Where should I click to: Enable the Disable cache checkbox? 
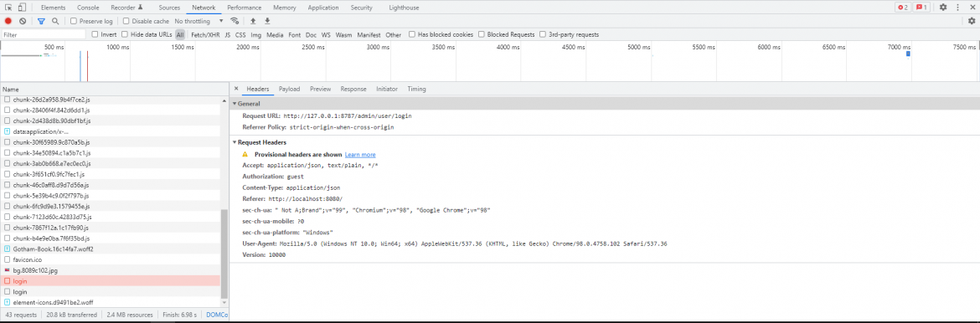(126, 21)
